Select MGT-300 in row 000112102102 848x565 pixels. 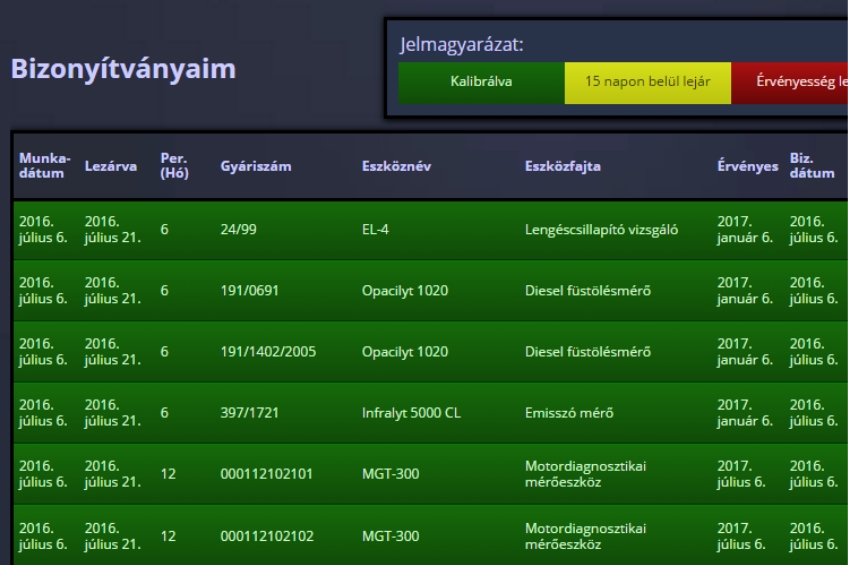click(390, 536)
